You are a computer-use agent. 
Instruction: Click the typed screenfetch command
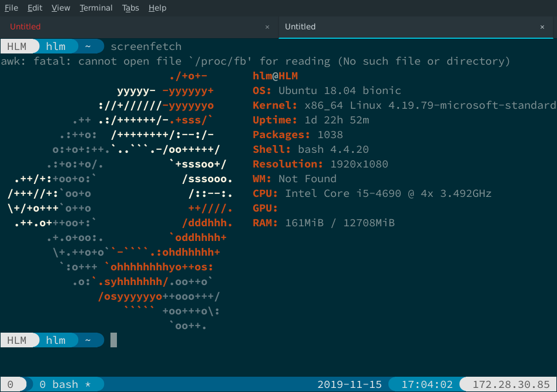pyautogui.click(x=146, y=46)
